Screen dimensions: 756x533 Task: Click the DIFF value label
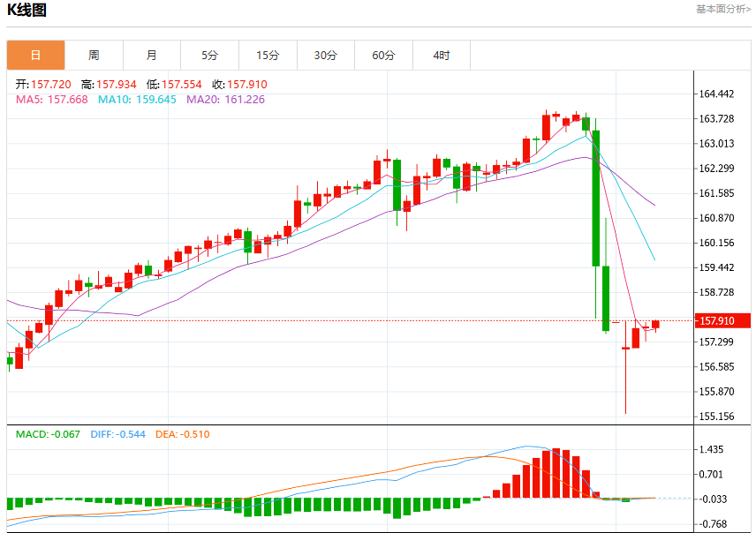pos(117,434)
